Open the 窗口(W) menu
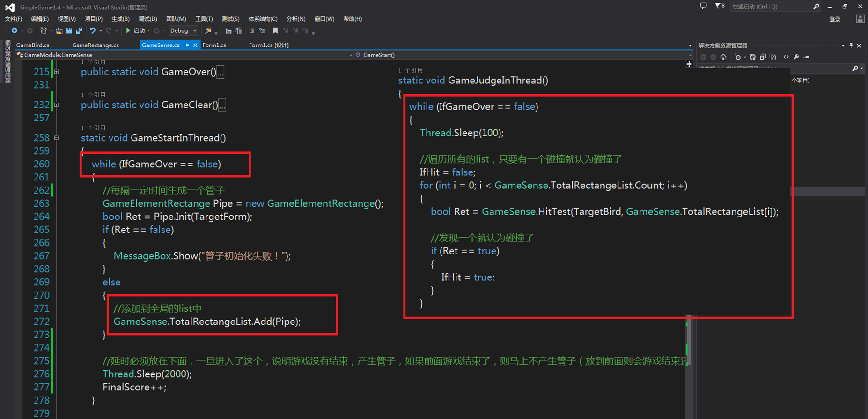Image resolution: width=868 pixels, height=419 pixels. 324,19
